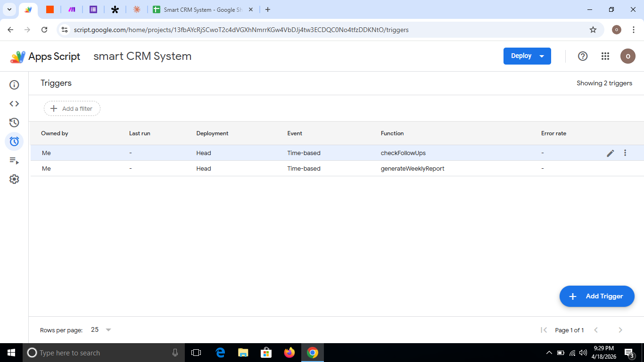Open the Help question mark icon
This screenshot has height=362, width=644.
pyautogui.click(x=583, y=56)
